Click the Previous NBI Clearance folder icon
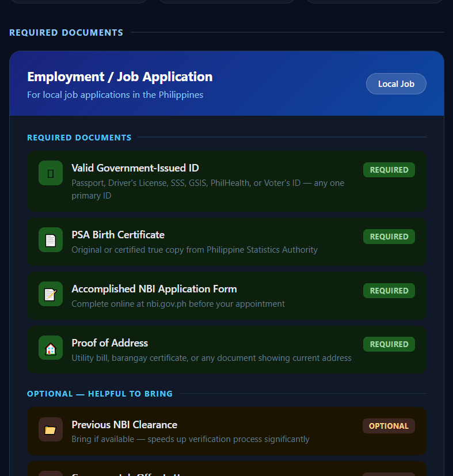The width and height of the screenshot is (453, 476). 51,429
